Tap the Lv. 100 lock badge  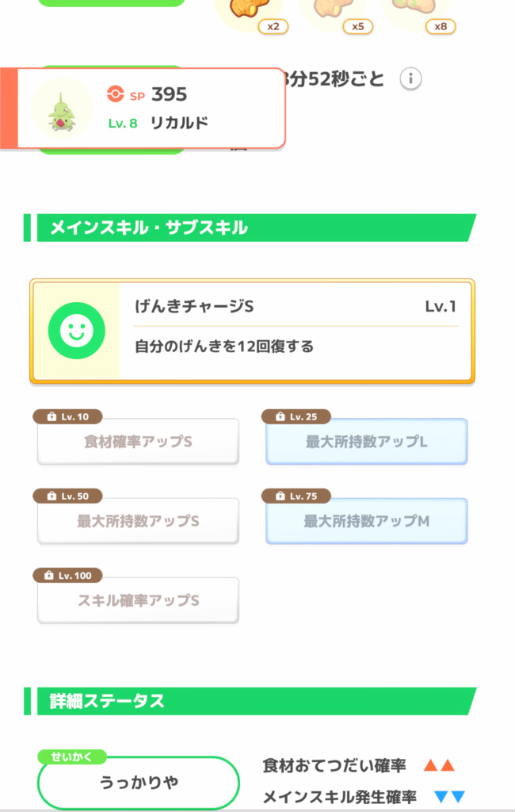pyautogui.click(x=67, y=576)
